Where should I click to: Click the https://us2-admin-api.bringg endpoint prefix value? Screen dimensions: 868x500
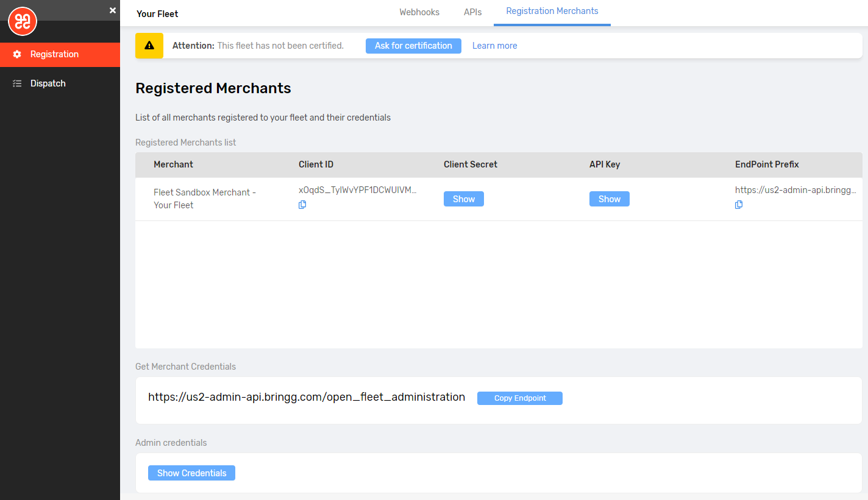[795, 190]
